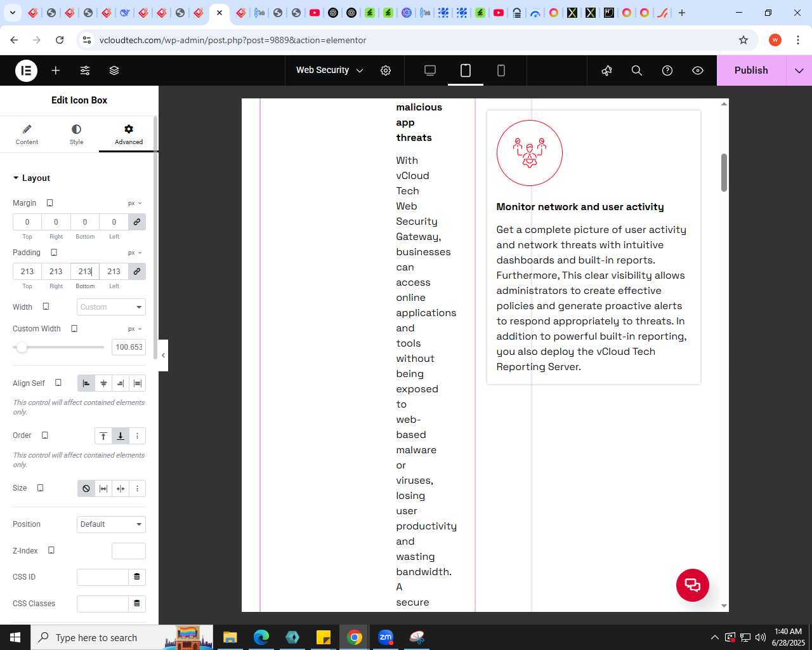Collapse the Layout section
This screenshot has width=812, height=650.
[31, 178]
